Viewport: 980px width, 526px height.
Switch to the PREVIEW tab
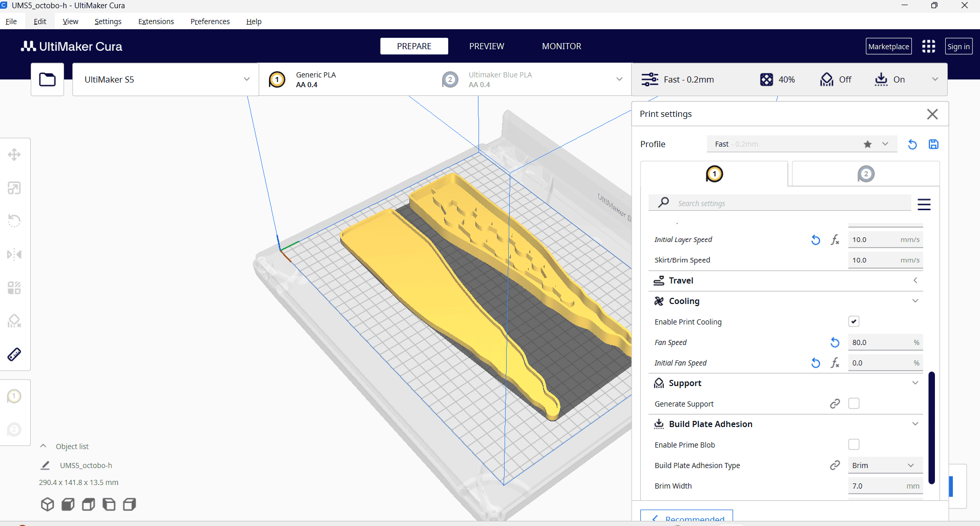coord(486,46)
